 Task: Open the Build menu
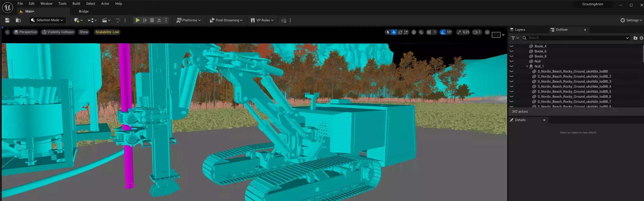[x=76, y=4]
